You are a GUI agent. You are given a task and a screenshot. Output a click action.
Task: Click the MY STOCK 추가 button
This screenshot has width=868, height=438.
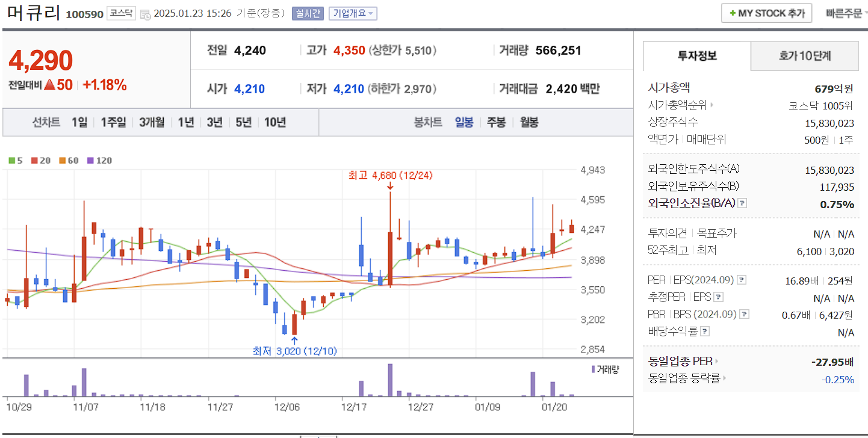pyautogui.click(x=766, y=13)
